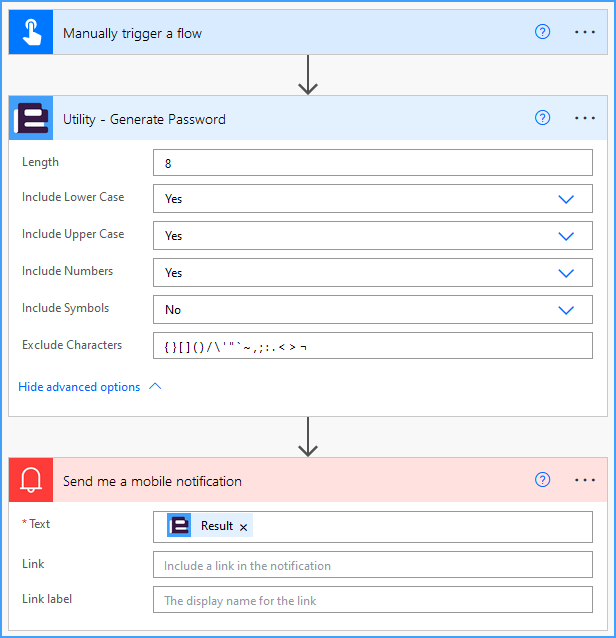Remove the Result dynamic content token
This screenshot has height=638, width=616.
click(243, 527)
